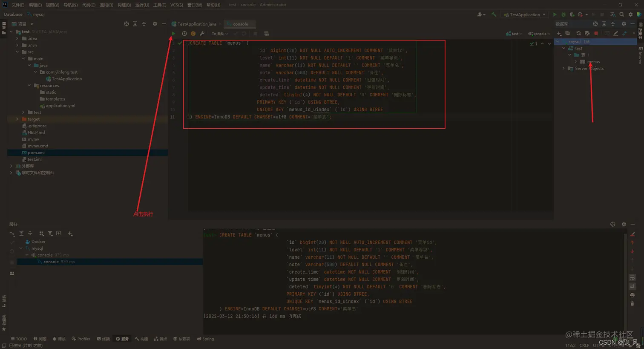Click the orange P explain-plan icon
Image resolution: width=644 pixels, height=349 pixels.
193,34
